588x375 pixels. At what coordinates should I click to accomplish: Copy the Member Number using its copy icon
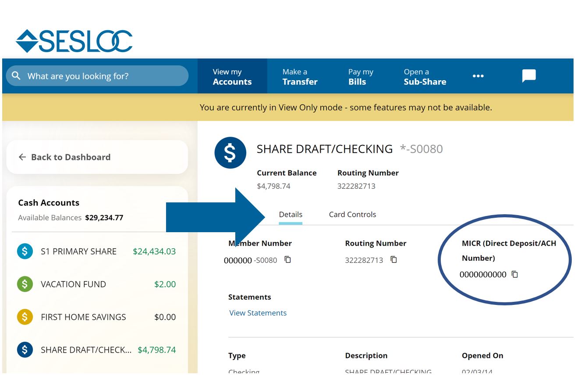point(288,259)
